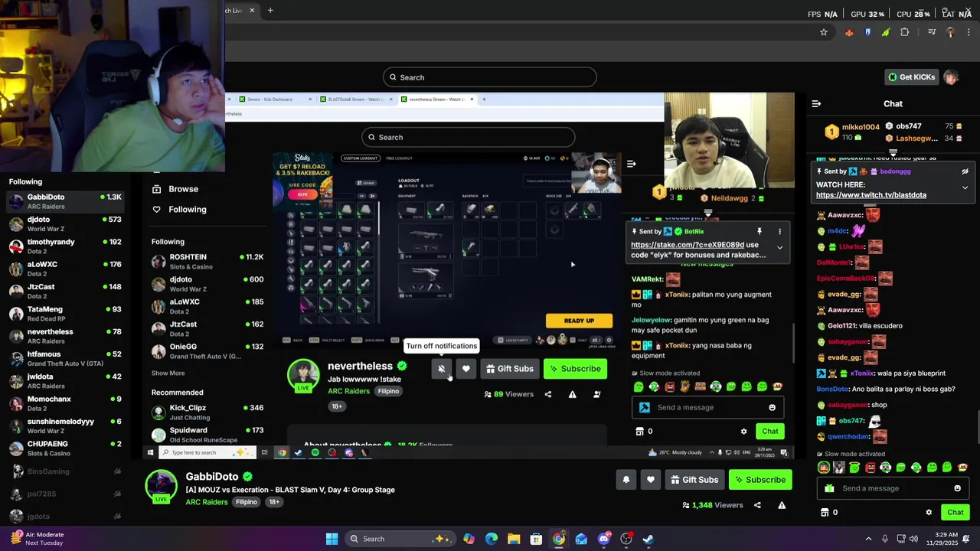Open emoji picker in outer chat box

[x=957, y=488]
